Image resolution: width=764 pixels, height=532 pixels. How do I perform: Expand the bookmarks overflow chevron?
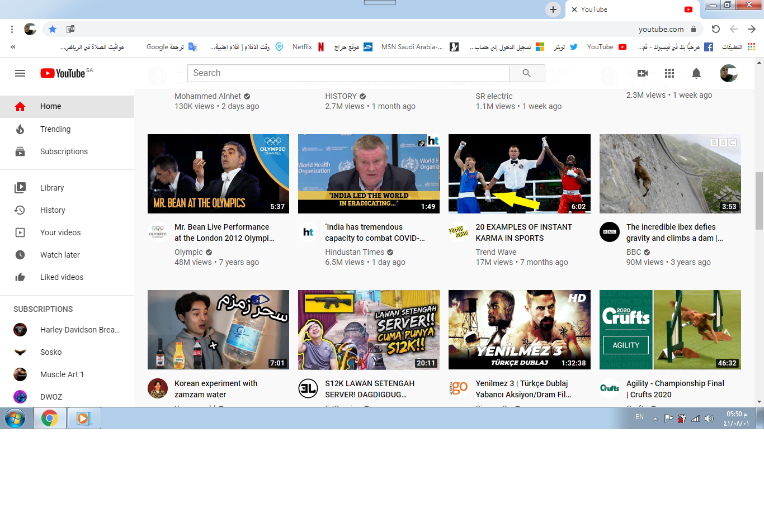tap(12, 47)
